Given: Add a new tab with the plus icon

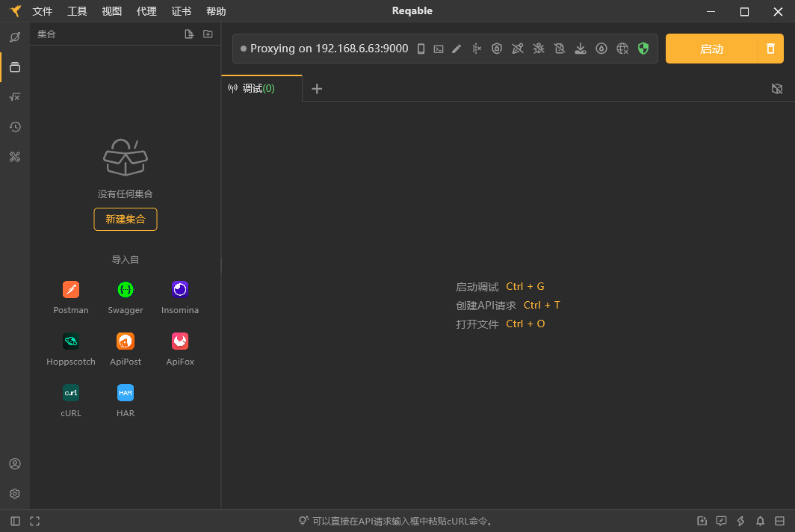Looking at the screenshot, I should point(316,88).
